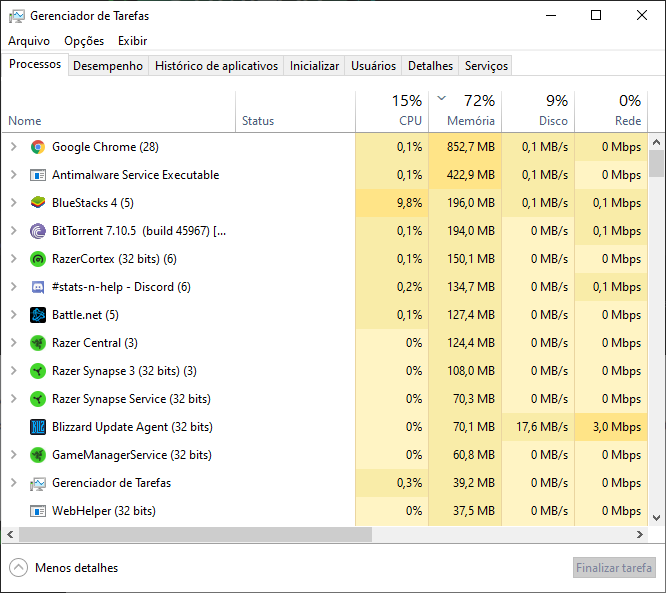
Task: Select the 422,9 MB memory cell
Action: 465,175
